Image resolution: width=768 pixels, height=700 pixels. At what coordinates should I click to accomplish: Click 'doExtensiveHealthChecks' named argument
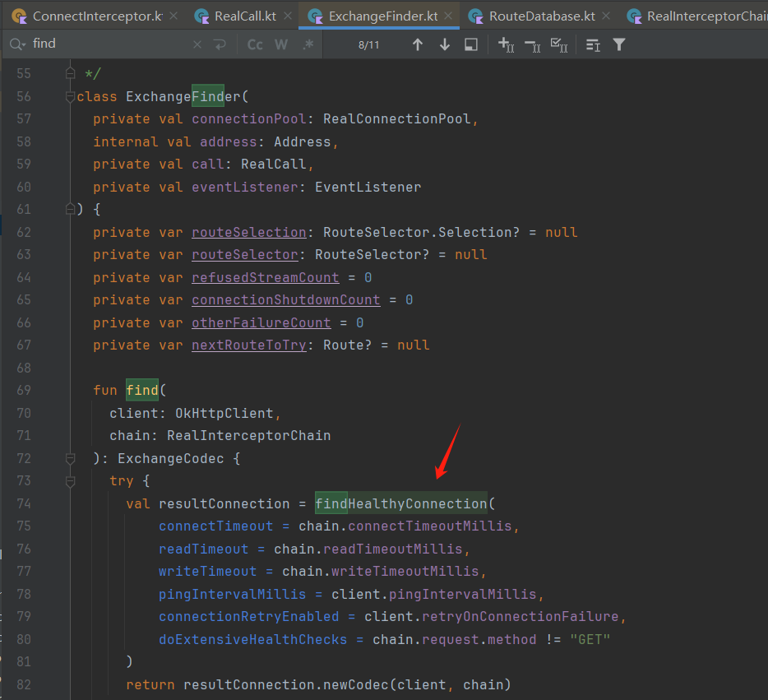click(252, 639)
